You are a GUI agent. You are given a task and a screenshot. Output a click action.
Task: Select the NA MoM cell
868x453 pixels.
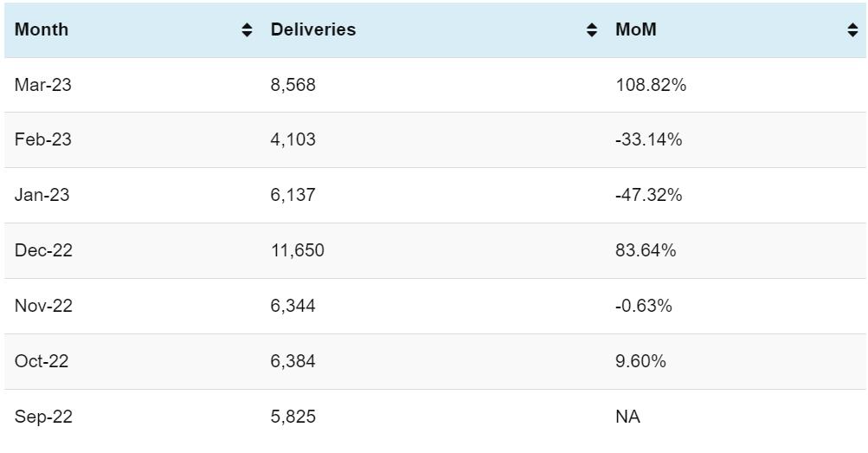[627, 417]
